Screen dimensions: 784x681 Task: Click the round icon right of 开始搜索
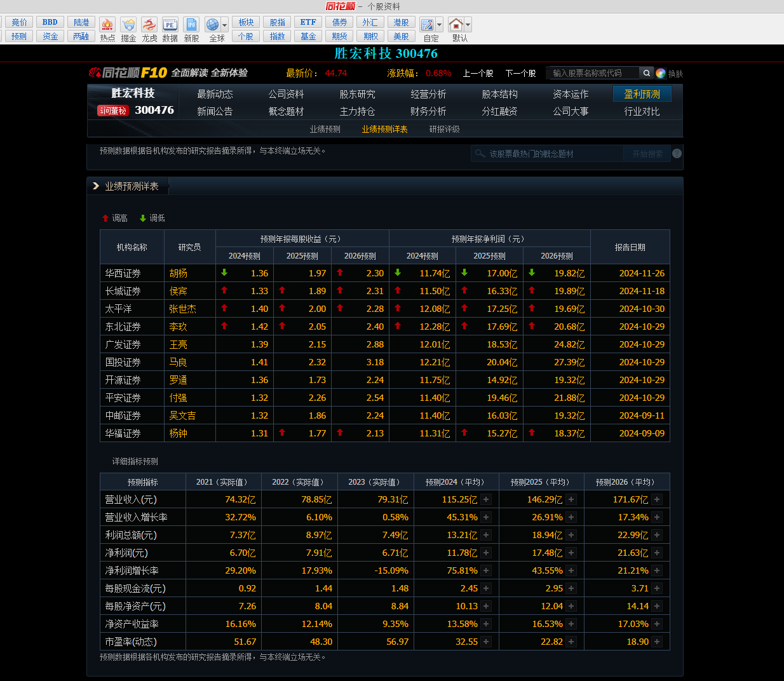coord(677,153)
